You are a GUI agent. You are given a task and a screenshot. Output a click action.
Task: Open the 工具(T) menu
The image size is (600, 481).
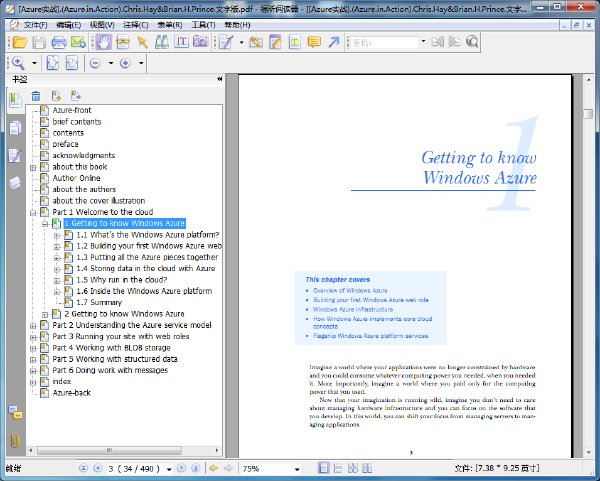coord(203,25)
